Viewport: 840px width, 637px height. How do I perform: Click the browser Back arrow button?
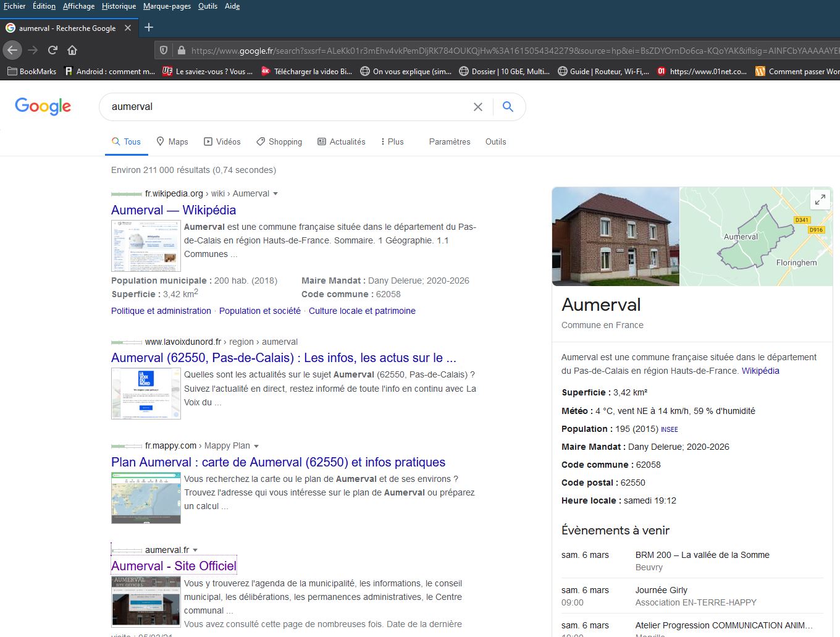12,50
